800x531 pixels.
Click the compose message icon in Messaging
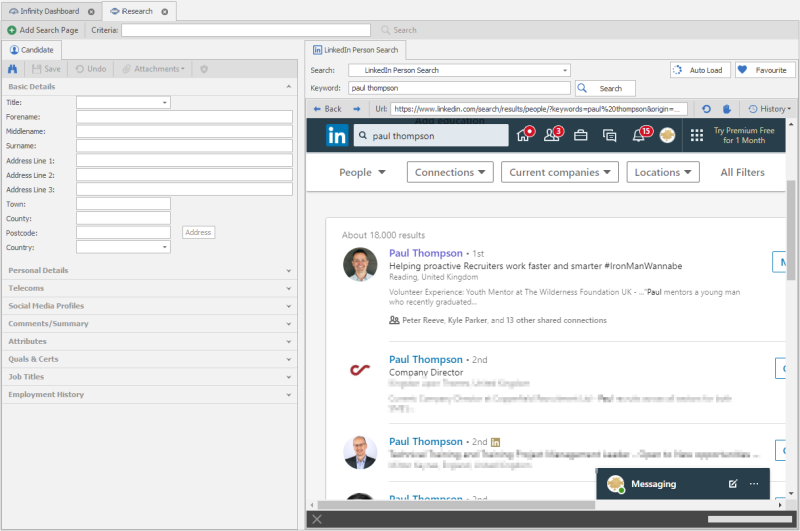733,484
